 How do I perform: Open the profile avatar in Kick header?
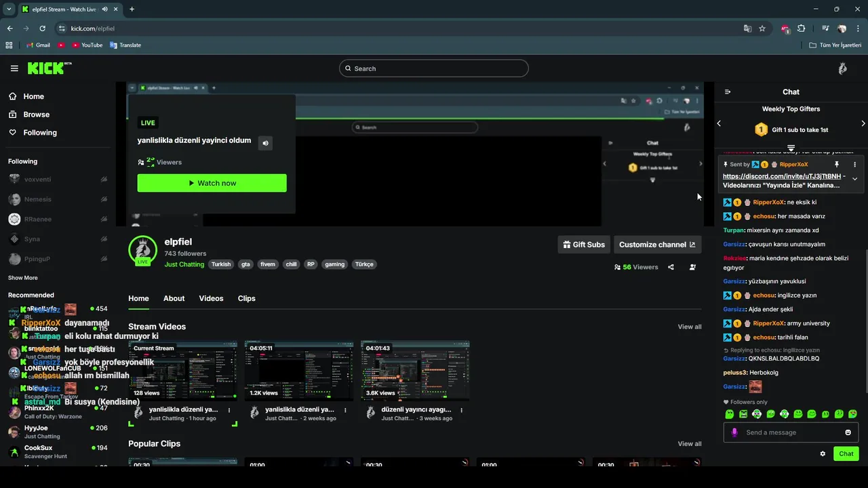tap(842, 68)
